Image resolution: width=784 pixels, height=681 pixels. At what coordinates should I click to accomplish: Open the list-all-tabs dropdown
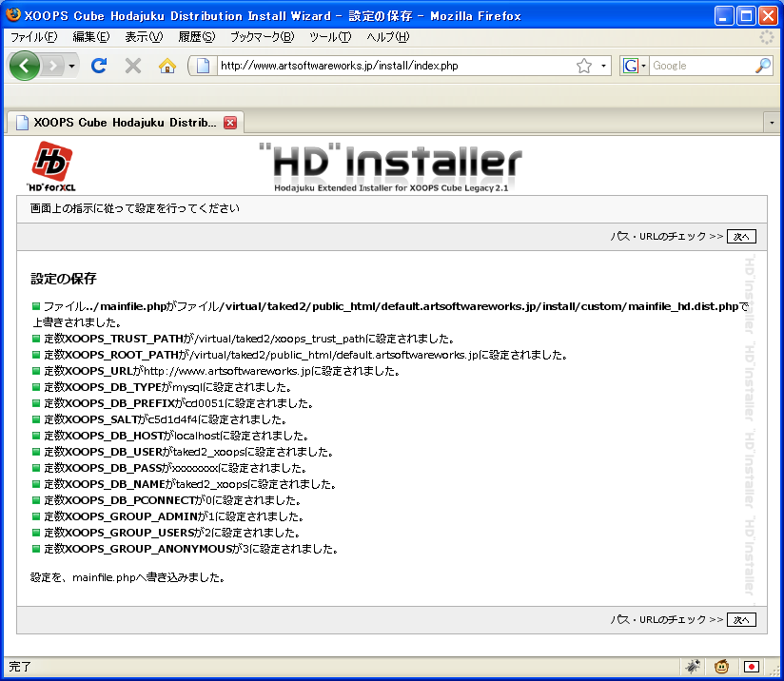(x=772, y=123)
